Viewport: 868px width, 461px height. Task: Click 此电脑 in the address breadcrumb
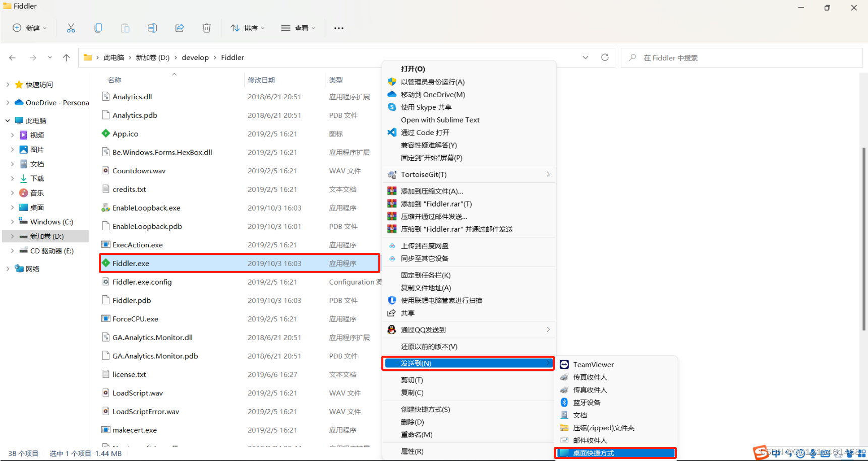tap(113, 57)
